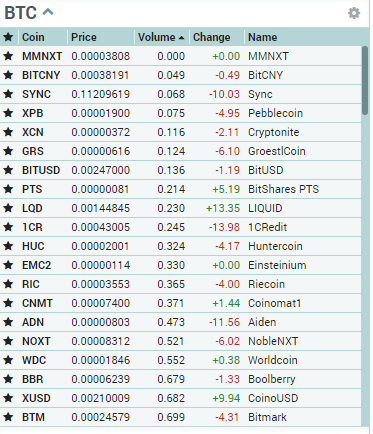
Task: Sort the table by Coin column
Action: click(33, 37)
